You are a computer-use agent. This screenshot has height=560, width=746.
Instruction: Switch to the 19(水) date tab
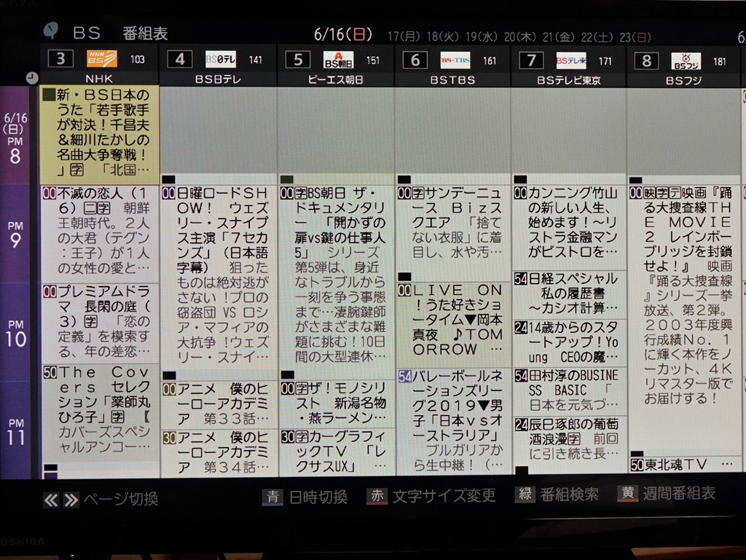coord(482,34)
